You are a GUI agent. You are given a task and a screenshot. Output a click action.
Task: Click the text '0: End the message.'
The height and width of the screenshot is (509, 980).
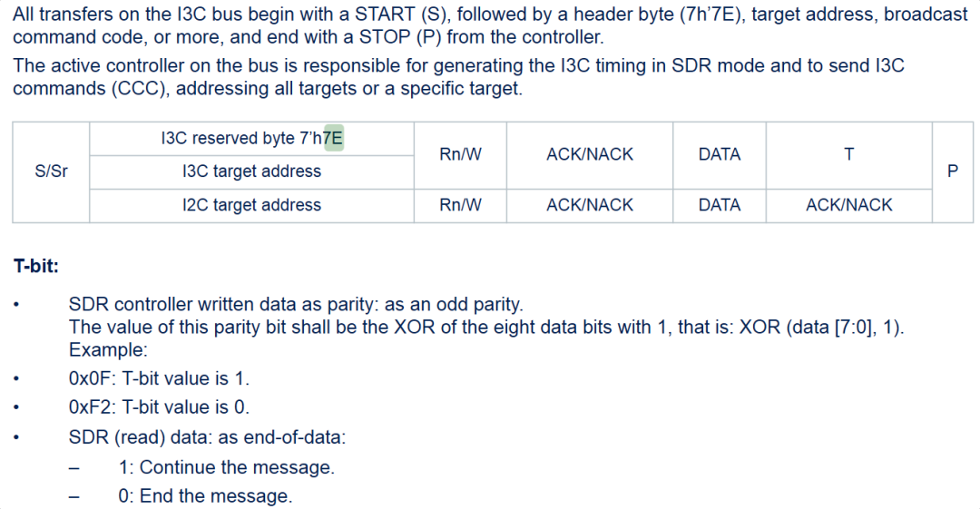click(206, 496)
